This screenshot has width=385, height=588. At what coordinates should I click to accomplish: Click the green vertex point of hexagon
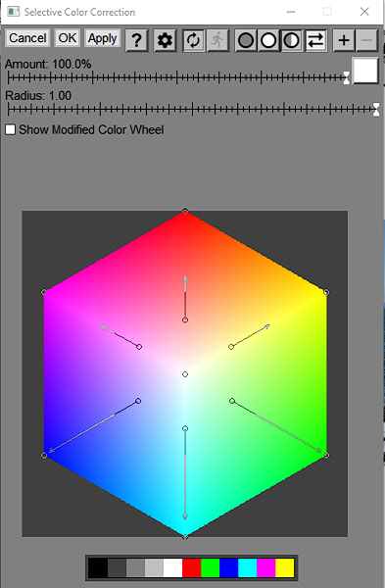(x=326, y=456)
